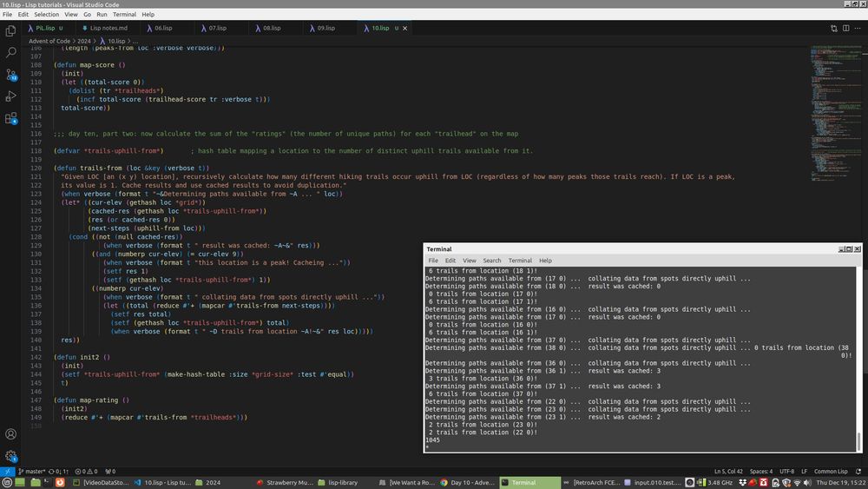
Task: Change the UTF-8 file encoding
Action: pyautogui.click(x=786, y=471)
